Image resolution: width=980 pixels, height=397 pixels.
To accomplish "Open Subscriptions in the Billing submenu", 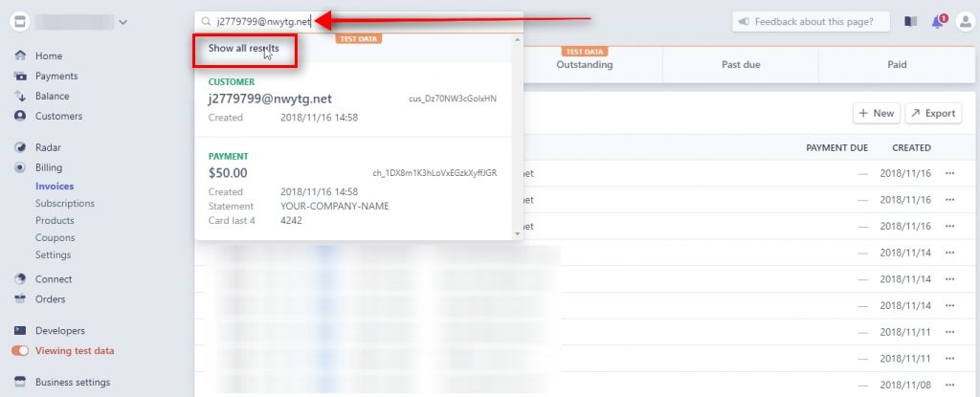I will pos(65,204).
